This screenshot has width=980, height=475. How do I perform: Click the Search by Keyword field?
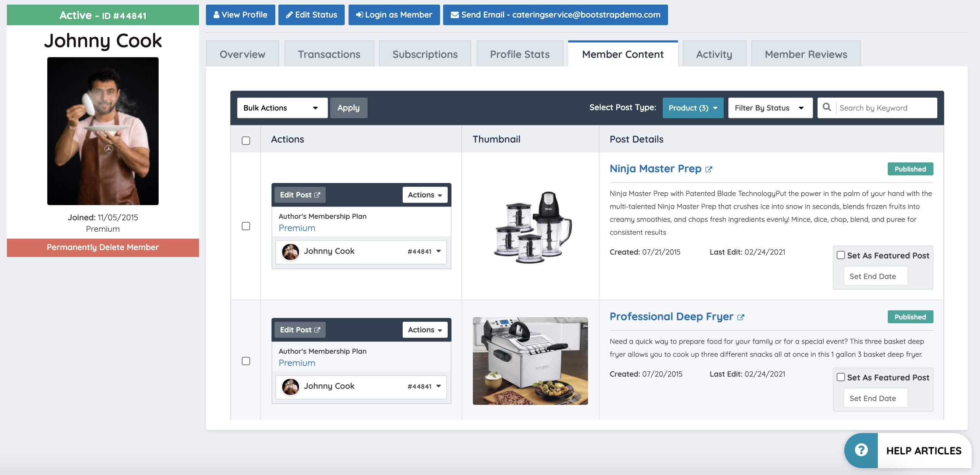pos(885,108)
